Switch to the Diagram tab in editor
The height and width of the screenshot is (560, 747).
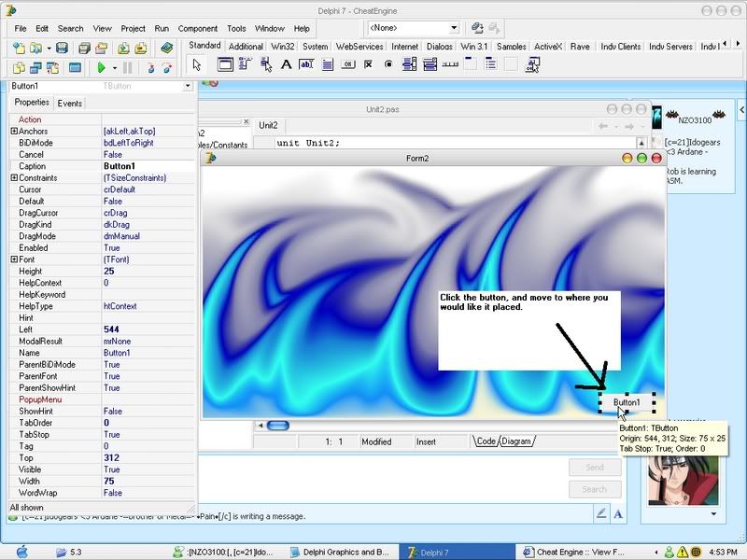[516, 441]
